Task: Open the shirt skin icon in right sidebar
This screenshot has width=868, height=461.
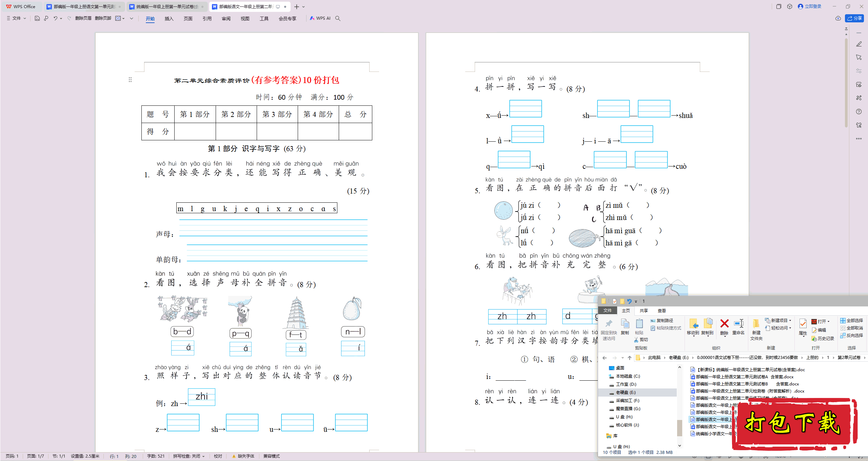Action: pyautogui.click(x=859, y=125)
